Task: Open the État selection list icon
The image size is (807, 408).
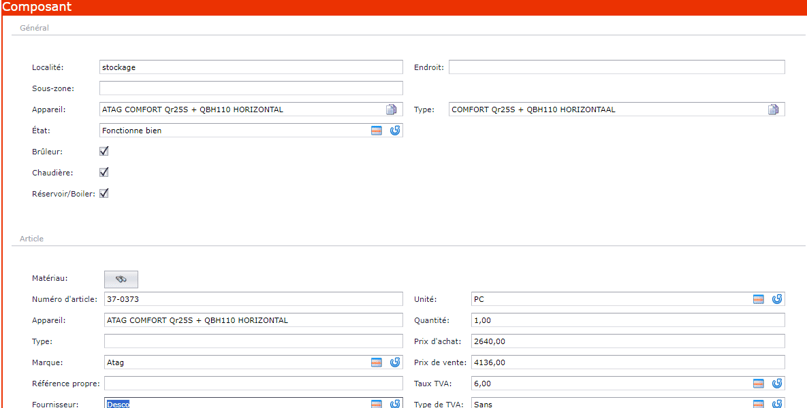Action: (x=377, y=131)
